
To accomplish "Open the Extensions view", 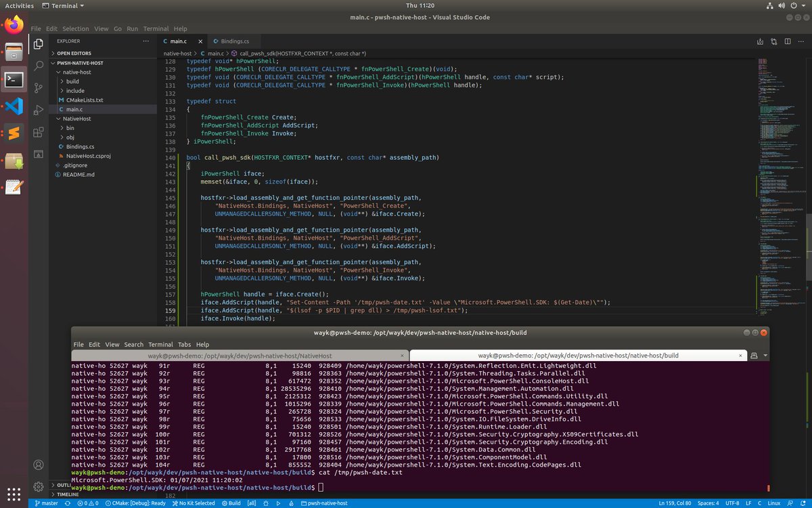I will click(39, 133).
